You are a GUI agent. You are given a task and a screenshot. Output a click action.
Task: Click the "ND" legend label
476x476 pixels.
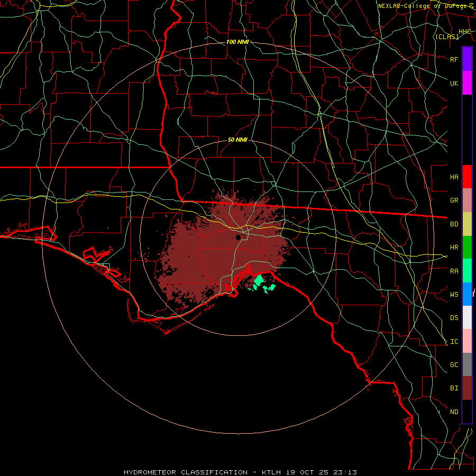pyautogui.click(x=454, y=412)
